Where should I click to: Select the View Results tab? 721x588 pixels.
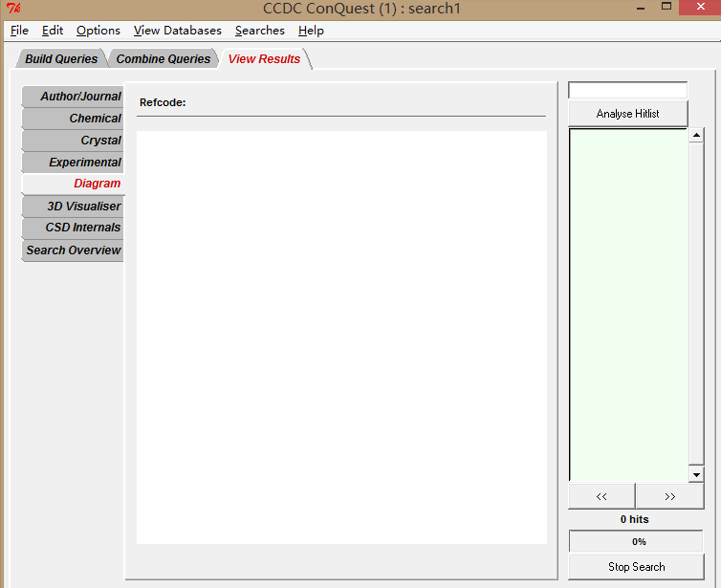point(264,59)
